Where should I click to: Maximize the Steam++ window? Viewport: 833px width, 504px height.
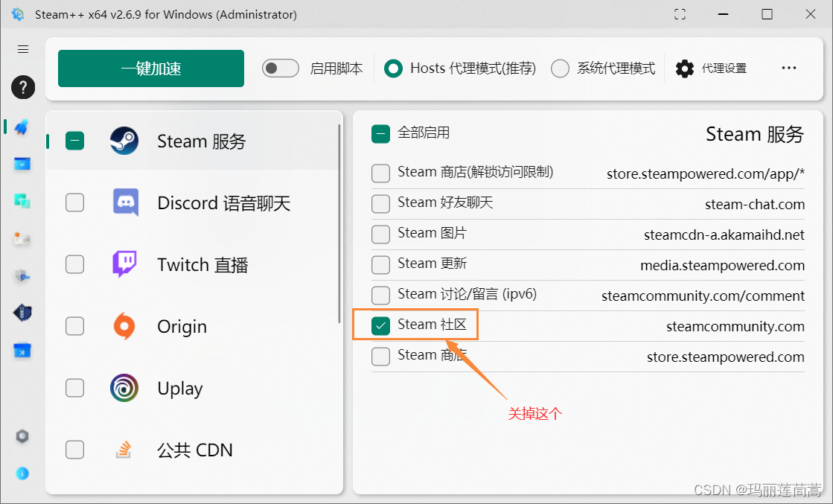click(x=767, y=14)
